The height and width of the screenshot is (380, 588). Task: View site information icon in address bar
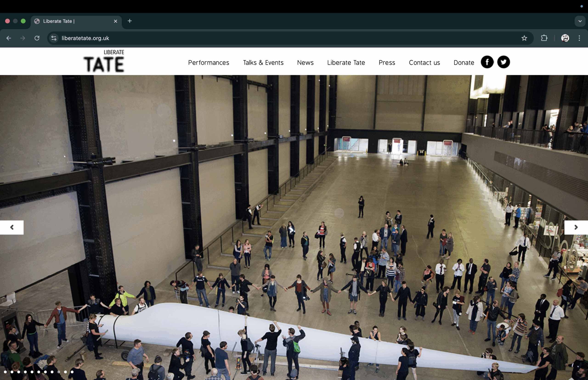pos(54,38)
